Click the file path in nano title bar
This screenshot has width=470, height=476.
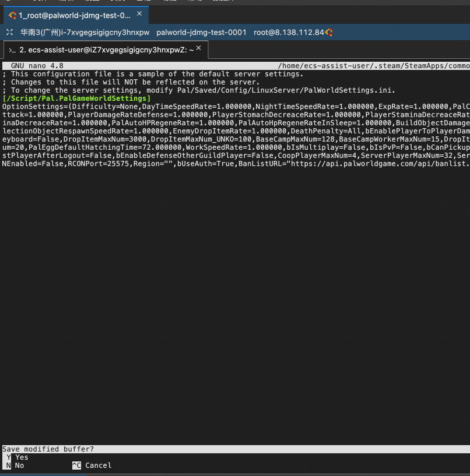[x=374, y=66]
